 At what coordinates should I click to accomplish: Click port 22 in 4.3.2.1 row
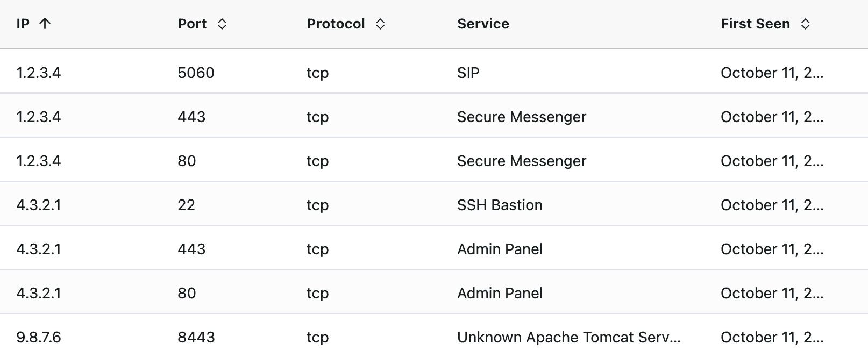[186, 205]
